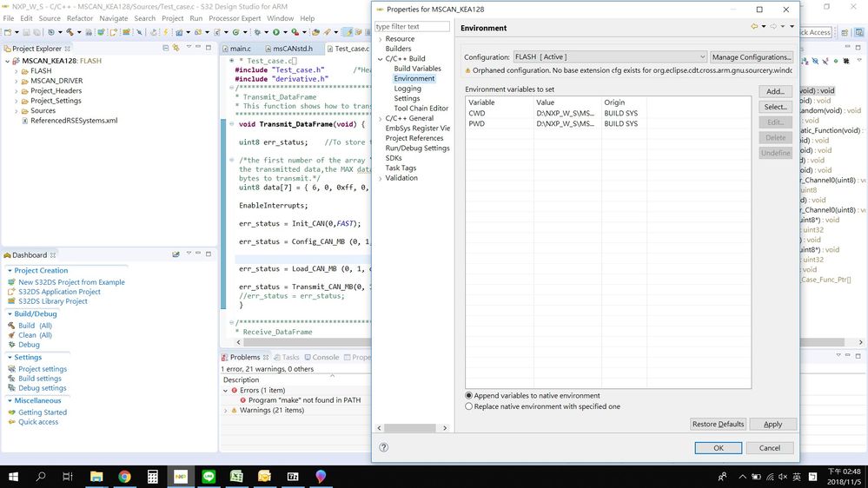
Task: Collapse the Errors group in Problems
Action: [x=225, y=391]
